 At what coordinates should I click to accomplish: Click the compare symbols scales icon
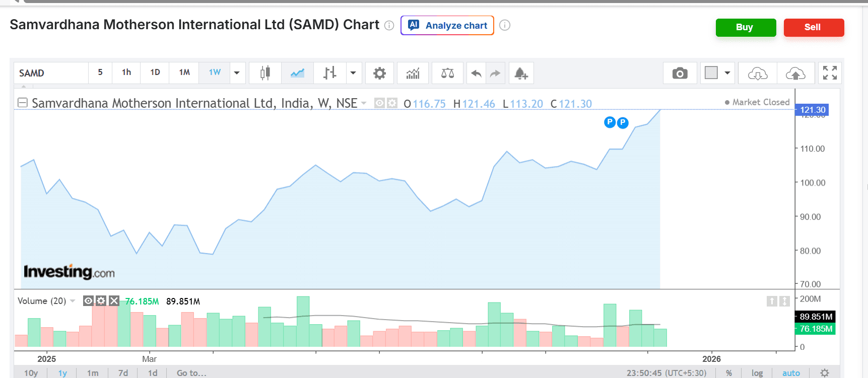point(447,73)
